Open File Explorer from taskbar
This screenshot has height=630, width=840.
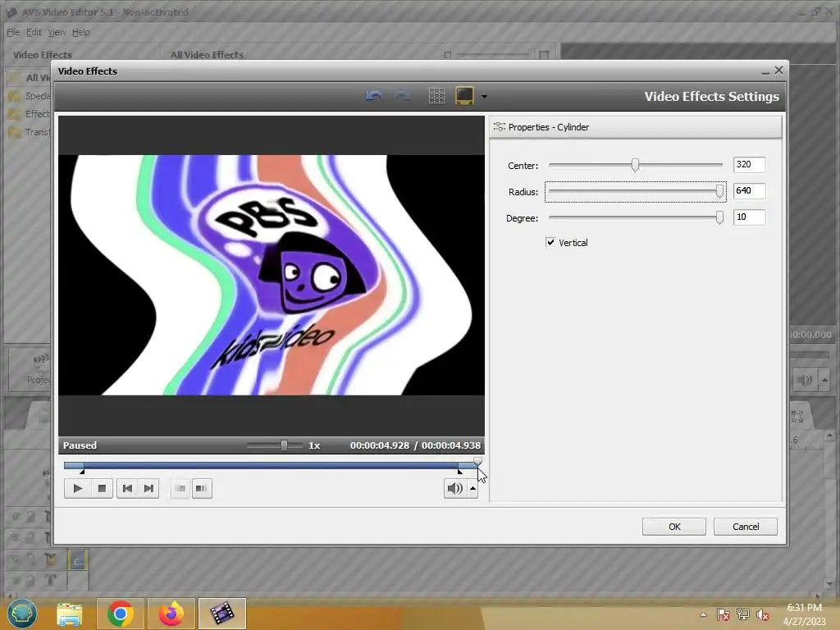point(70,614)
